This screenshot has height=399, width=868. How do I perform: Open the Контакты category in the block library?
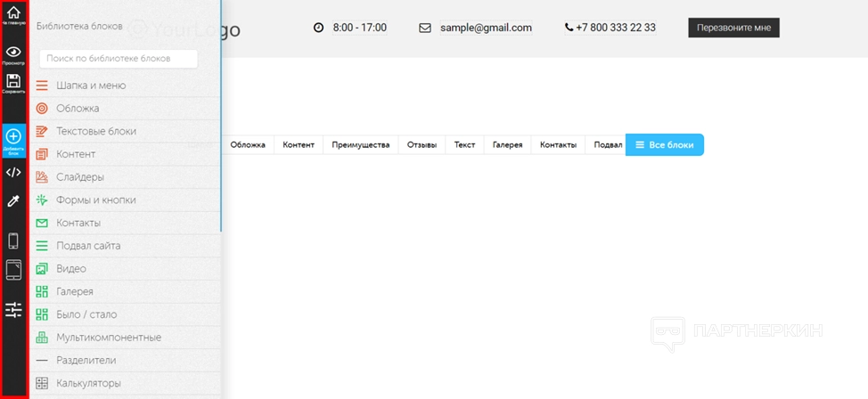pos(125,223)
